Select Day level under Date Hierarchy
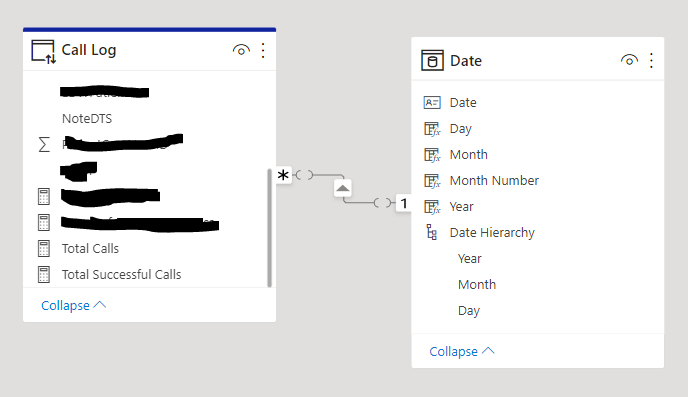This screenshot has width=688, height=397. pyautogui.click(x=469, y=311)
